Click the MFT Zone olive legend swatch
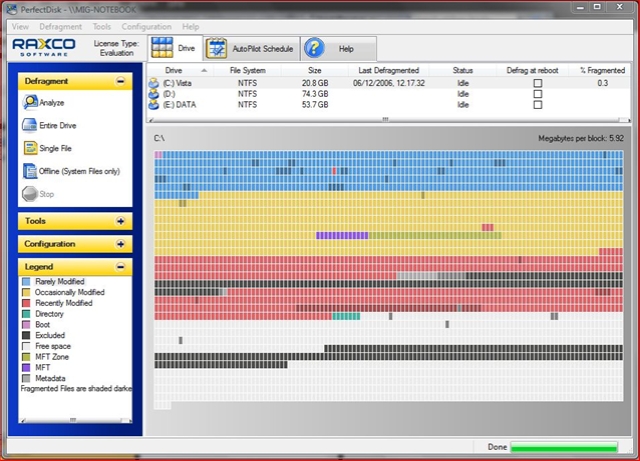Screen dimensions: 640x461 pyautogui.click(x=26, y=357)
